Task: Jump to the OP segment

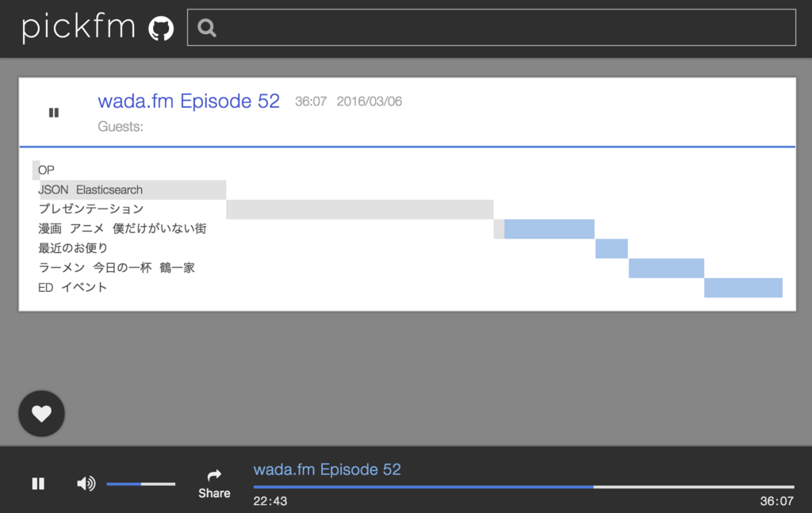Action: coord(36,170)
